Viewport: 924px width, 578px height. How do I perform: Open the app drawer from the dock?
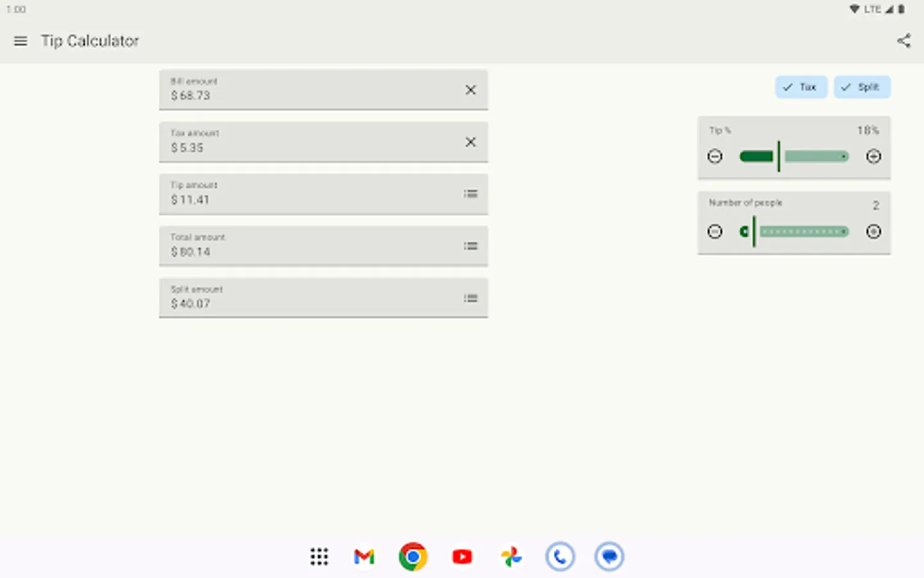coord(319,556)
